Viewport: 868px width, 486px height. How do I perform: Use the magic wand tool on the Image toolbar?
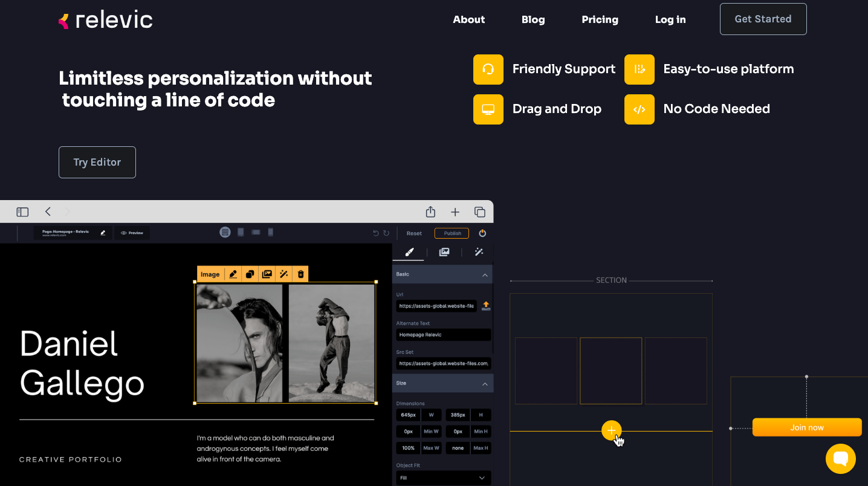coord(283,274)
